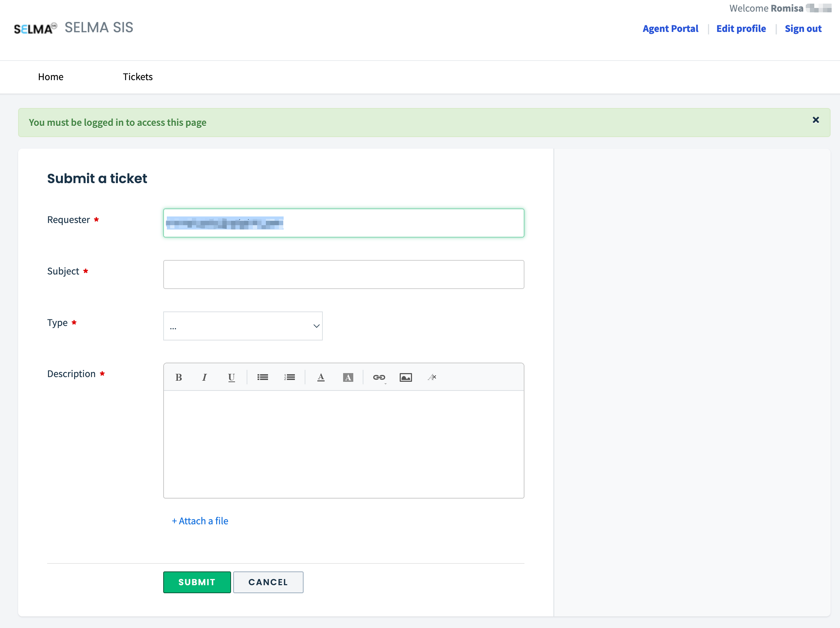
Task: Click the insert link icon
Action: [x=379, y=377]
